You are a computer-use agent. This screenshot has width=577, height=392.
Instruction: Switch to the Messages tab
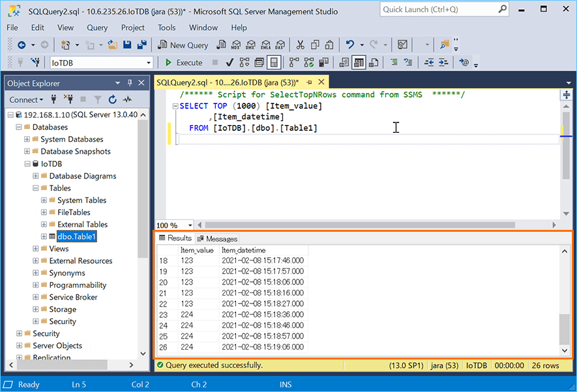(x=218, y=239)
